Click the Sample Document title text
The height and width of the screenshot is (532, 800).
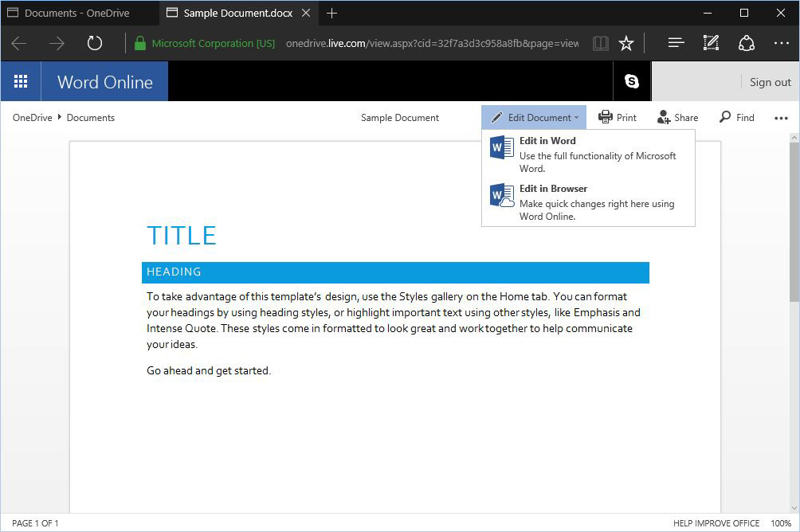pos(399,117)
